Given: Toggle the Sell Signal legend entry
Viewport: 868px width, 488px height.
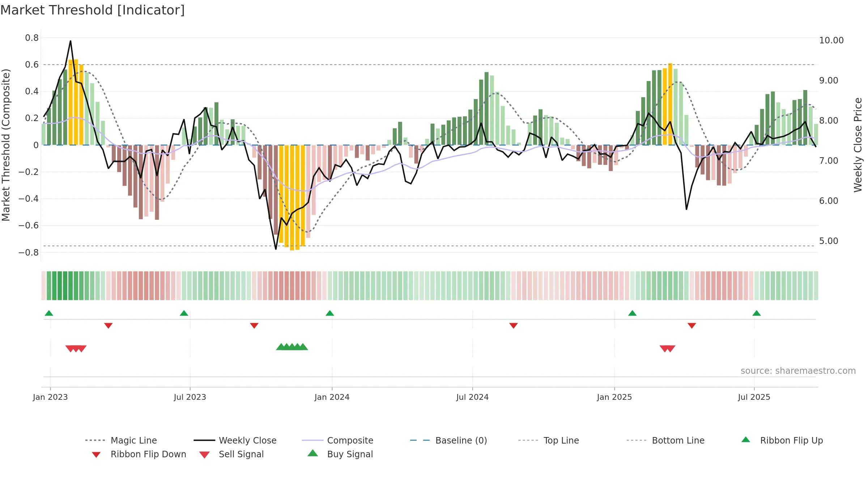Looking at the screenshot, I should tap(231, 454).
